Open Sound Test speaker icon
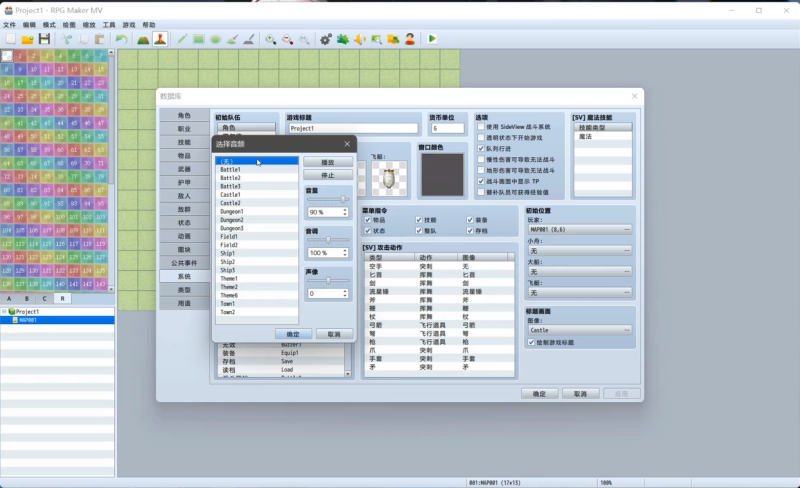Image resolution: width=800 pixels, height=488 pixels. (360, 39)
